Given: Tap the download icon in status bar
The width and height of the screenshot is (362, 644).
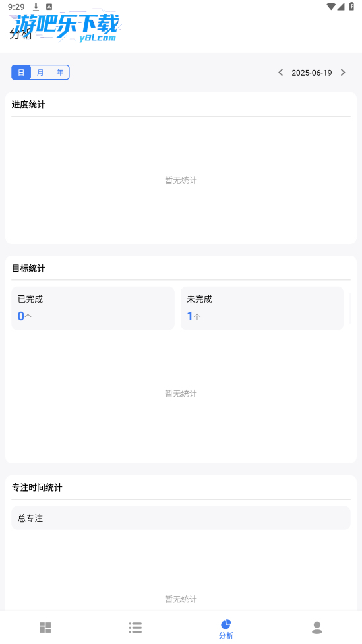Looking at the screenshot, I should point(36,7).
